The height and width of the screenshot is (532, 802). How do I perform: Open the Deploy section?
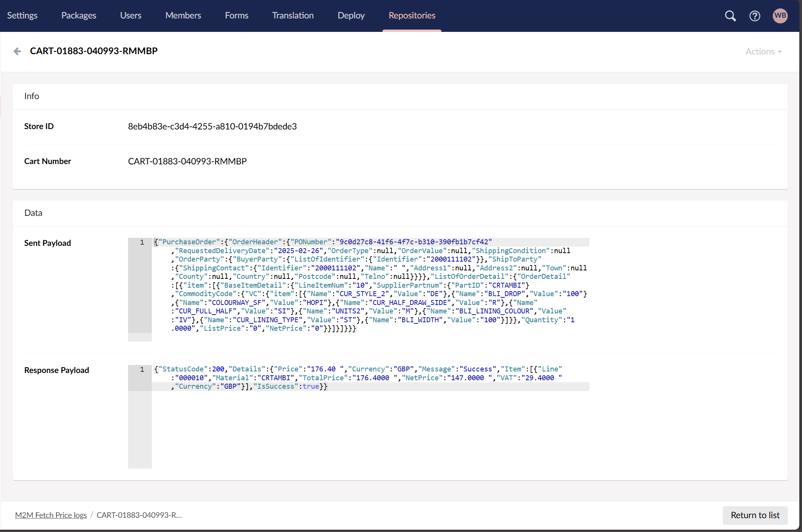pyautogui.click(x=351, y=15)
